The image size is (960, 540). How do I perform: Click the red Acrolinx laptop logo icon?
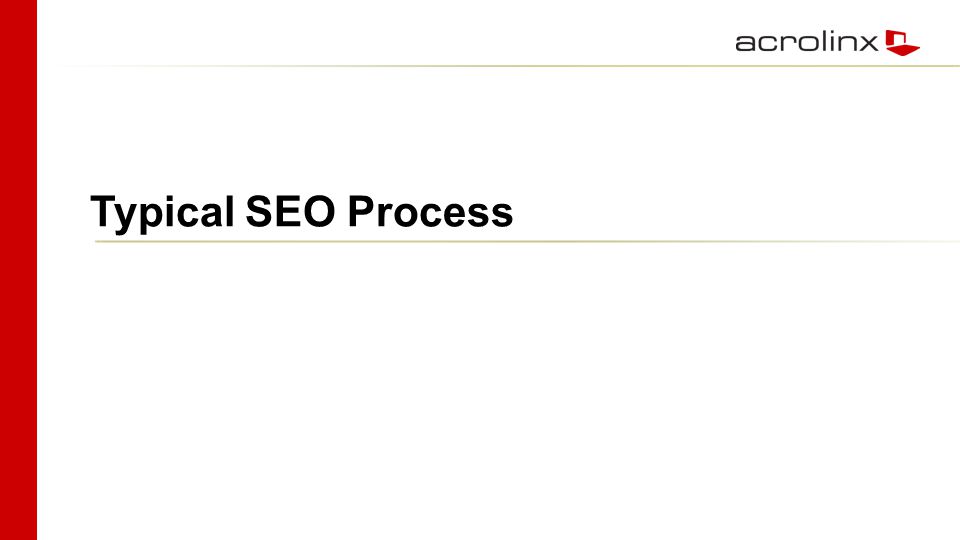click(x=902, y=43)
